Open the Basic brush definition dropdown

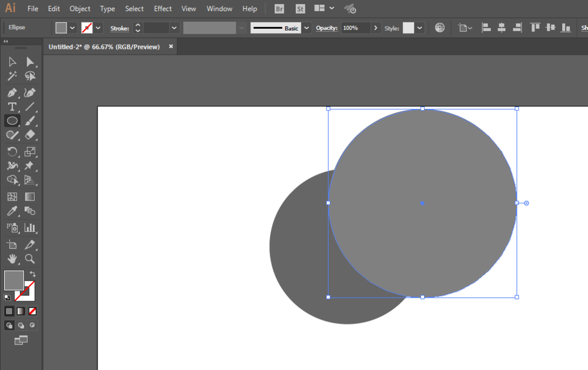point(306,28)
